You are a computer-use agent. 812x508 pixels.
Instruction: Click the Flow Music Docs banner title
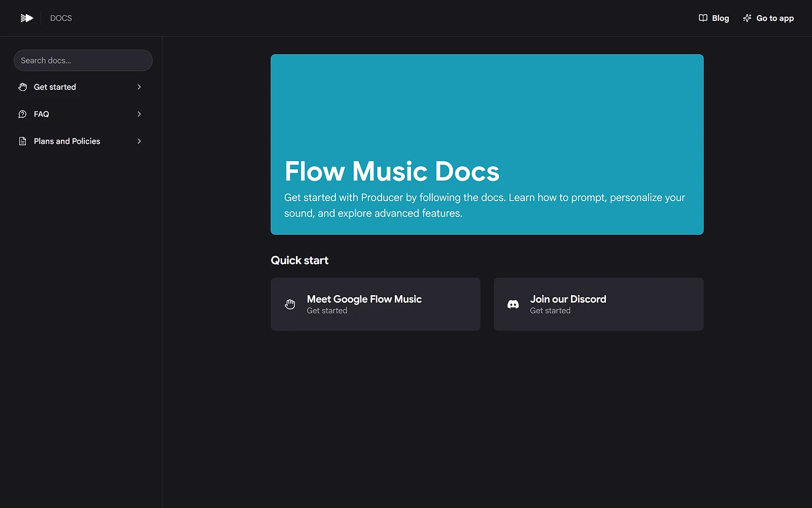[x=392, y=171]
